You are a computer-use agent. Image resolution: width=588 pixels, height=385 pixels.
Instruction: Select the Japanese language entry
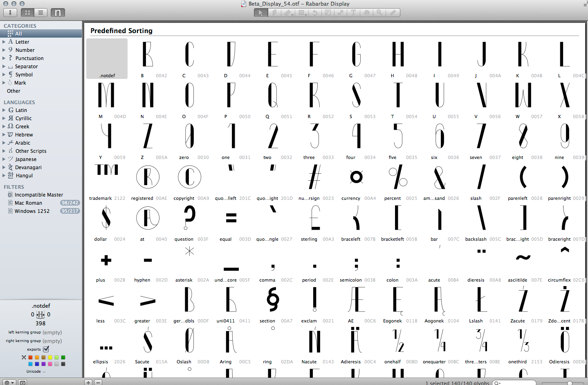[x=41, y=159]
